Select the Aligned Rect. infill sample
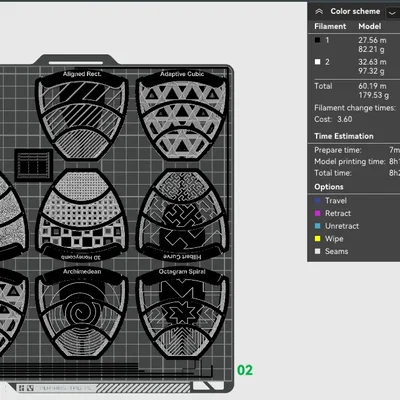The image size is (400, 400). 82,114
